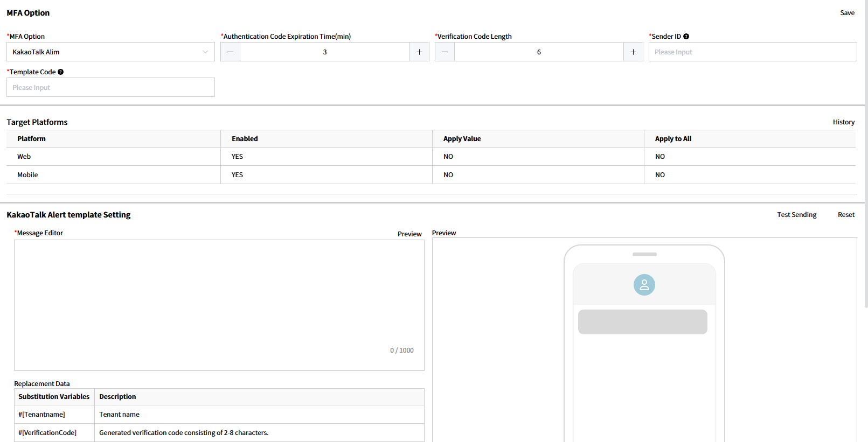Select the Mobile platform row
The height and width of the screenshot is (442, 868).
pos(27,175)
